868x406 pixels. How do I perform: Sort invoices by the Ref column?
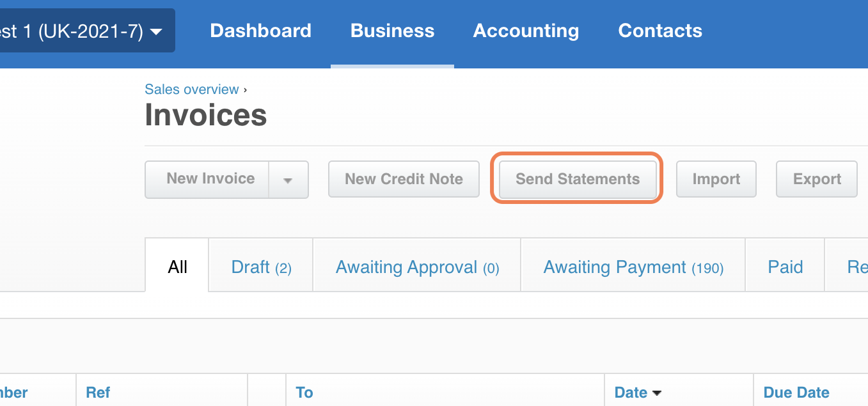[98, 393]
